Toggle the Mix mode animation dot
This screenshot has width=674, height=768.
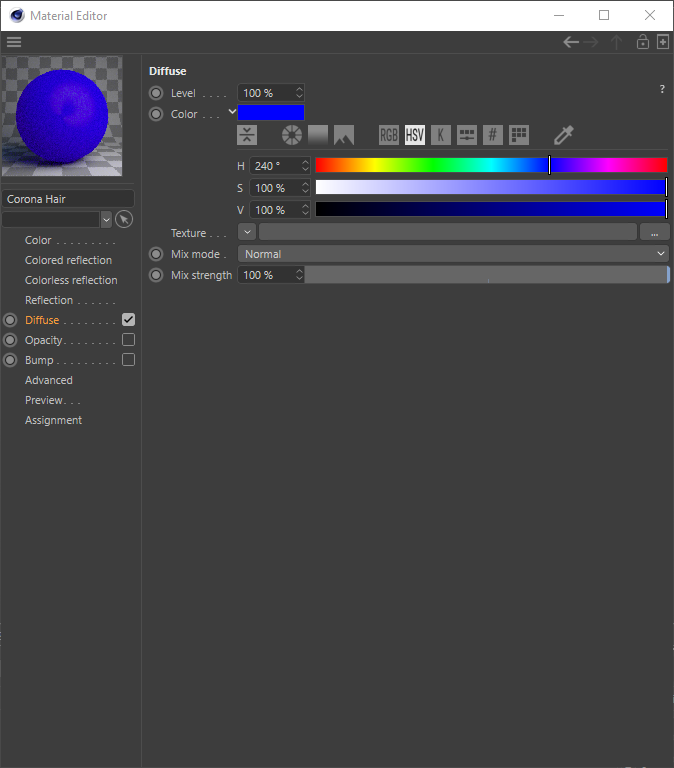[156, 254]
